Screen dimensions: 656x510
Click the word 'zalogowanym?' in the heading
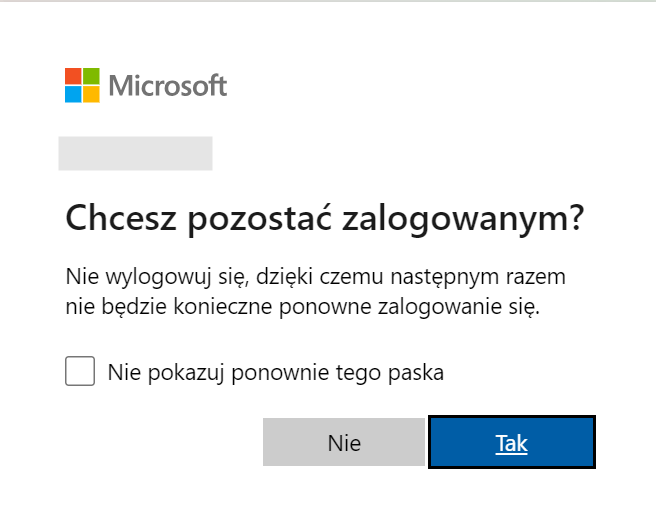tap(463, 219)
